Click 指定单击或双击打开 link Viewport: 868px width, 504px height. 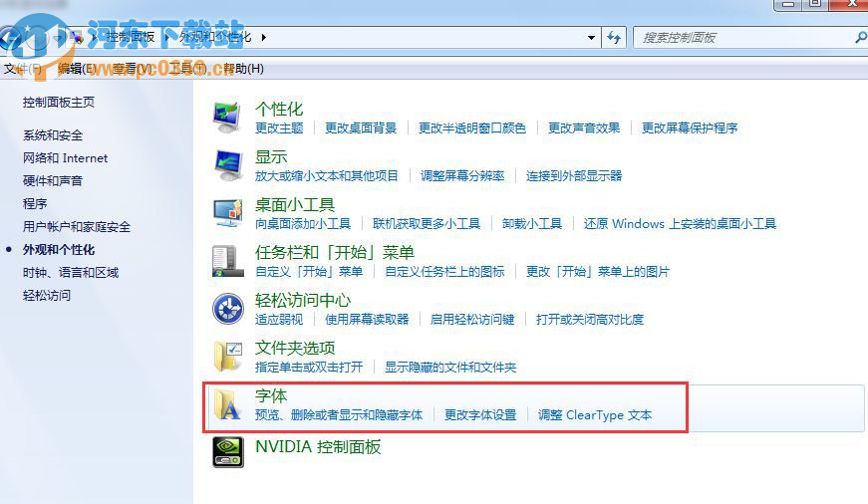pos(309,367)
